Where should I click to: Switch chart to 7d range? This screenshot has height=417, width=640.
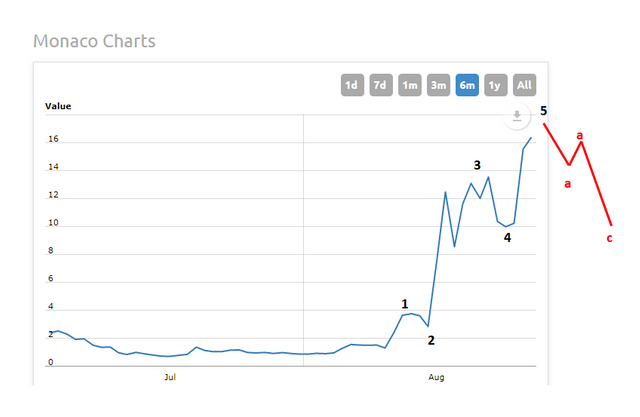(x=381, y=86)
